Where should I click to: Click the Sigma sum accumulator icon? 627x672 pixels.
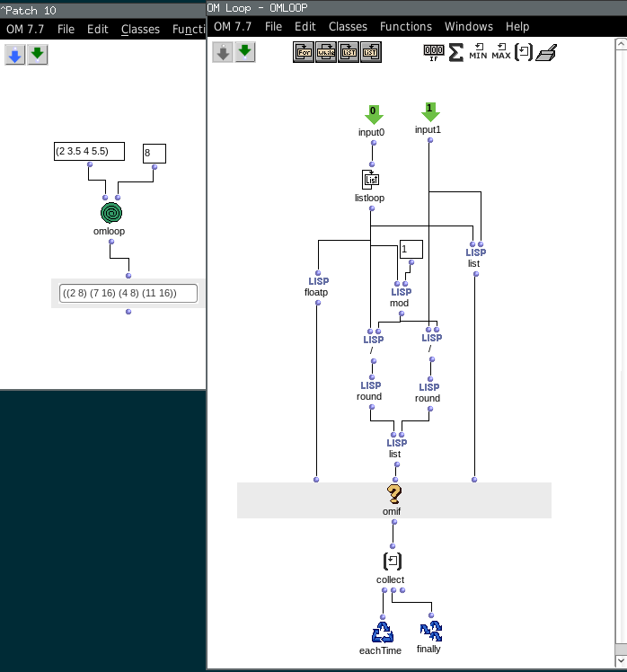click(x=456, y=53)
